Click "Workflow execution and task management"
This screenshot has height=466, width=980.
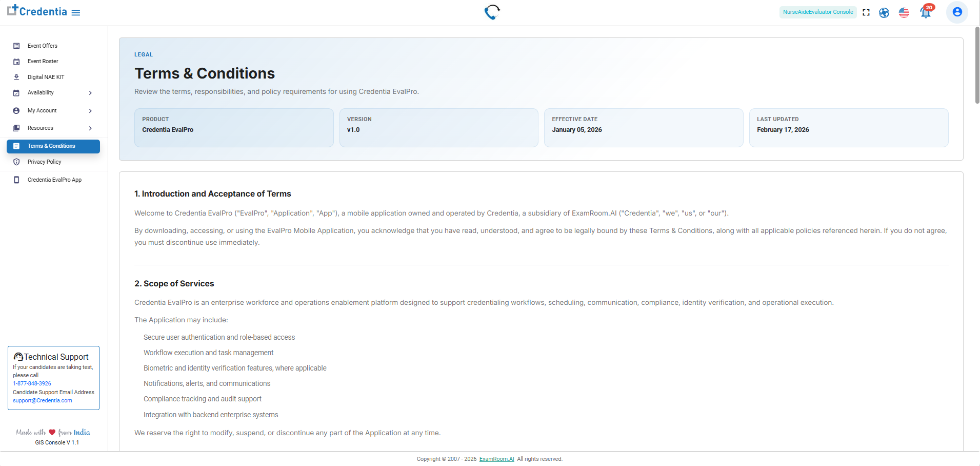[x=209, y=353]
